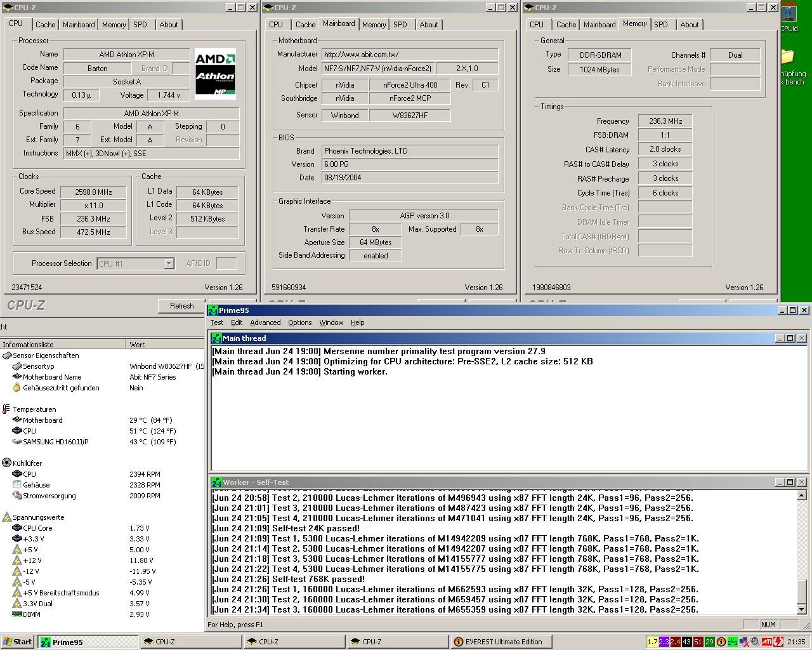The image size is (812, 650).
Task: Open the Help menu in Prime95
Action: click(x=358, y=322)
